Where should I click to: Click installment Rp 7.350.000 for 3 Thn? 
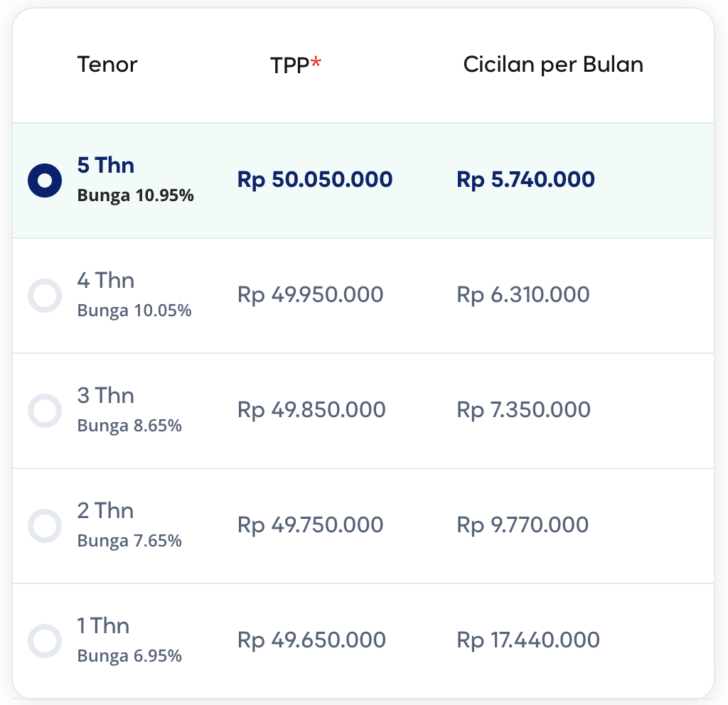tap(524, 410)
